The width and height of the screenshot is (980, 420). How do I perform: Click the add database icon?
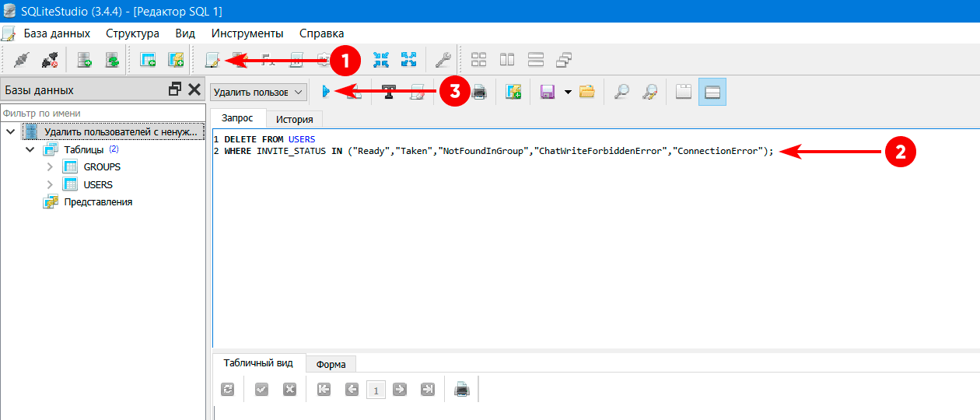tap(84, 60)
